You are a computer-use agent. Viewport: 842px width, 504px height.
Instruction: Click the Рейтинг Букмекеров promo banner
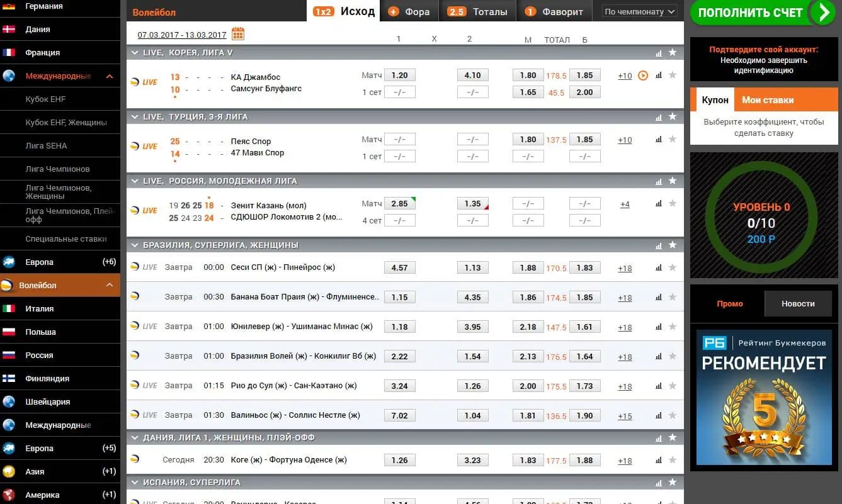(764, 399)
